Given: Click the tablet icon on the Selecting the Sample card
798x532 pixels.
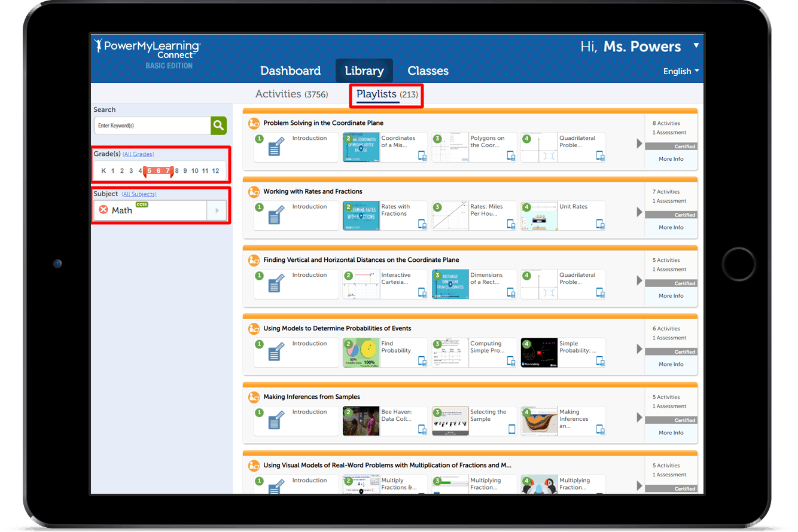Looking at the screenshot, I should point(512,430).
